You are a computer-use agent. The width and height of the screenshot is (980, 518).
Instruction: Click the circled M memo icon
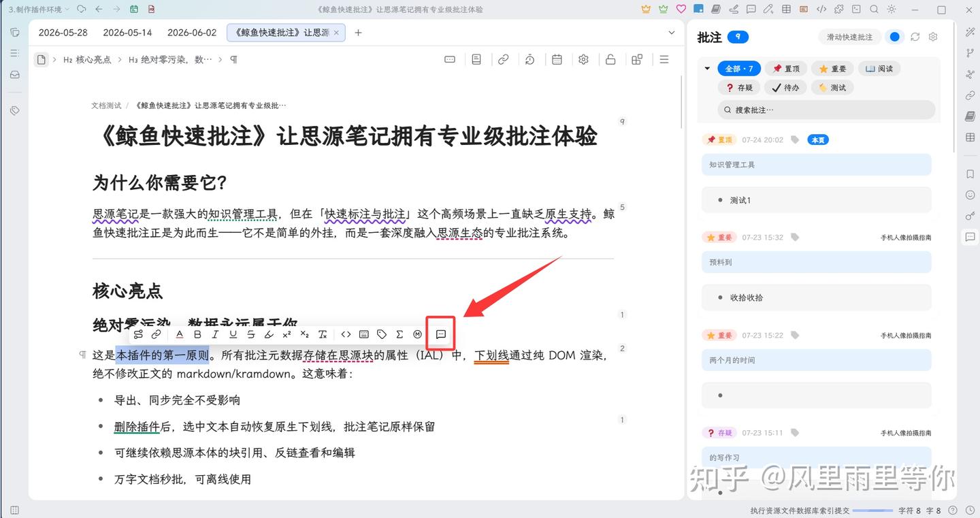417,334
